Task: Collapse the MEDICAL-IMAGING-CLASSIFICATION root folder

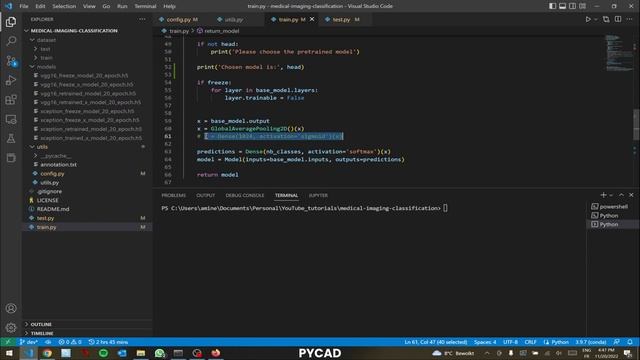Action: 74,31
